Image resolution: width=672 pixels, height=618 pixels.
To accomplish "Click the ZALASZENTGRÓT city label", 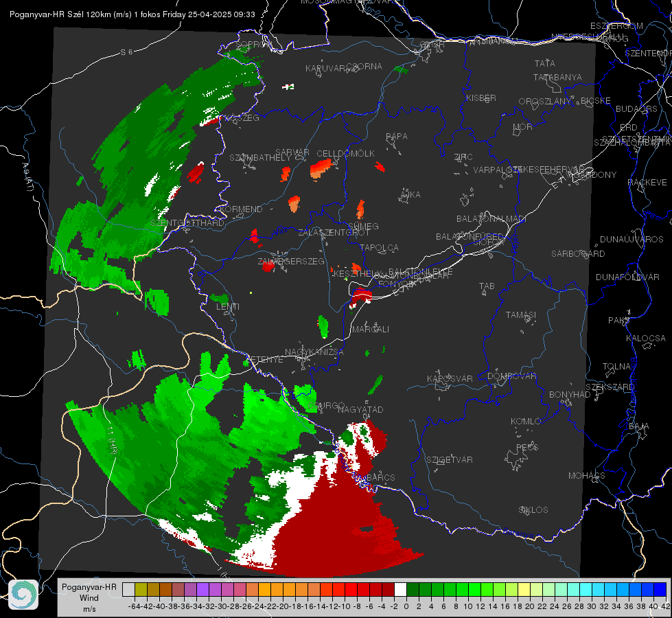I will click(334, 233).
